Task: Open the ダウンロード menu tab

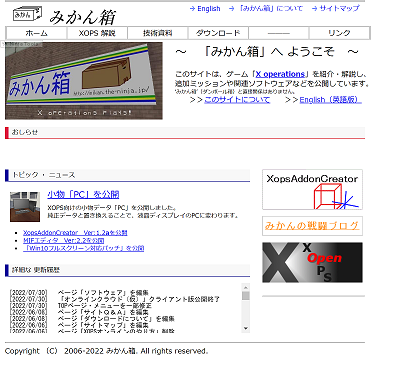Action: coord(218,33)
